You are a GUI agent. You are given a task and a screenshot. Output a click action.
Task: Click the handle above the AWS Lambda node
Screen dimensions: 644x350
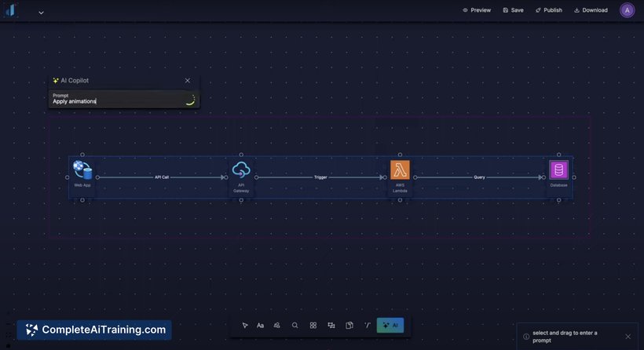click(400, 155)
